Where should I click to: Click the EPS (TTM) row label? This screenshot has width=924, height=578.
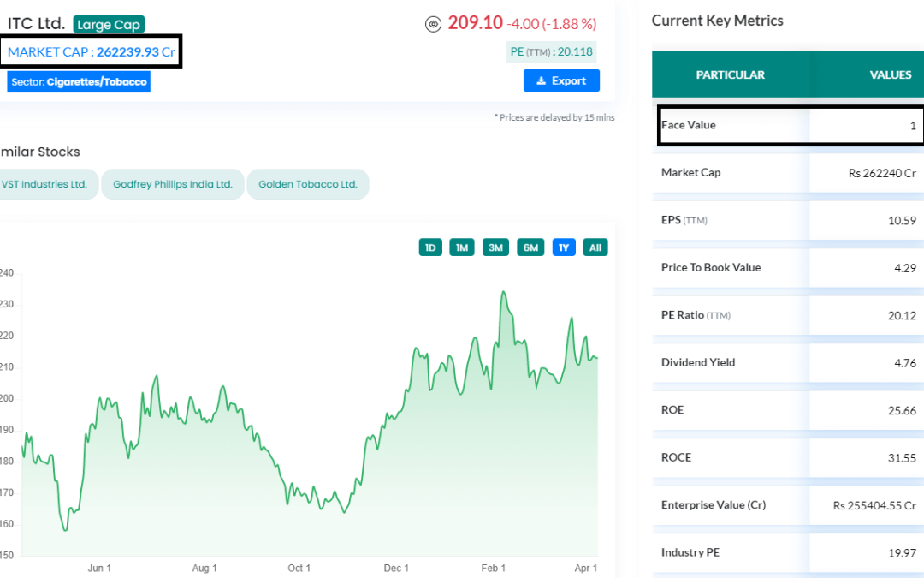(x=684, y=220)
